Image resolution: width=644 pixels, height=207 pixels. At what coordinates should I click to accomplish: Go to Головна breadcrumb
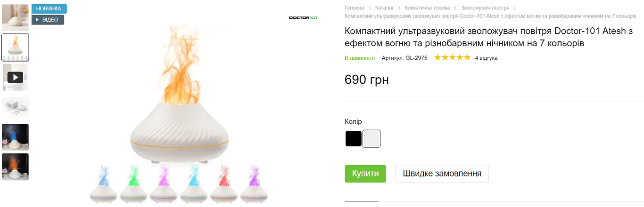pyautogui.click(x=355, y=8)
